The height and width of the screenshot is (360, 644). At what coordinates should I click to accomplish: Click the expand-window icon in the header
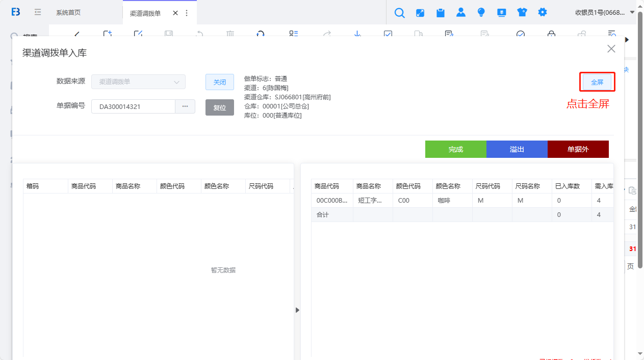pyautogui.click(x=420, y=13)
